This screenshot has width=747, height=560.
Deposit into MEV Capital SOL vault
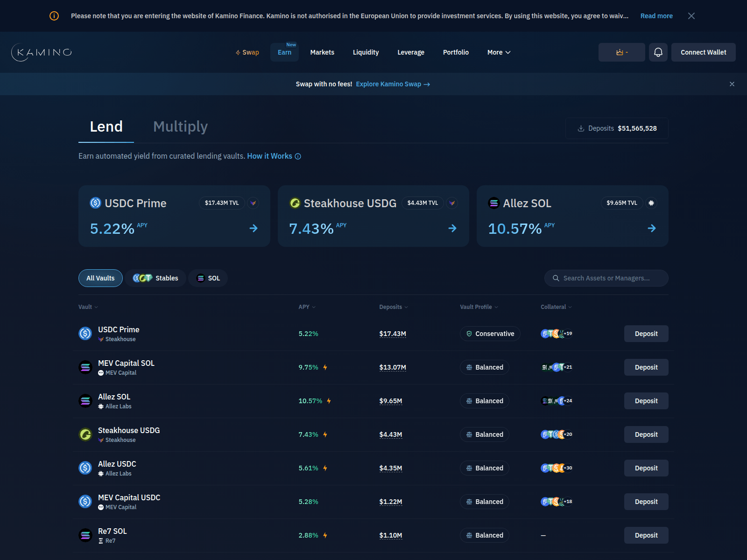tap(646, 367)
